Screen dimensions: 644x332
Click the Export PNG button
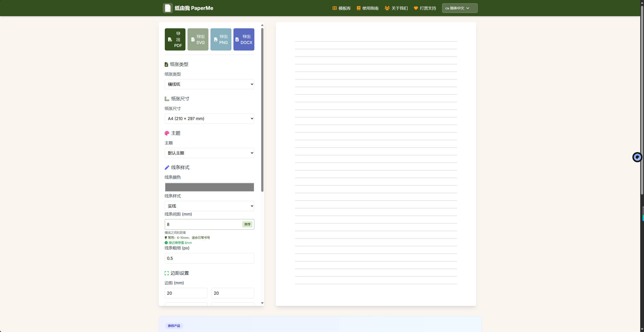[x=221, y=39]
